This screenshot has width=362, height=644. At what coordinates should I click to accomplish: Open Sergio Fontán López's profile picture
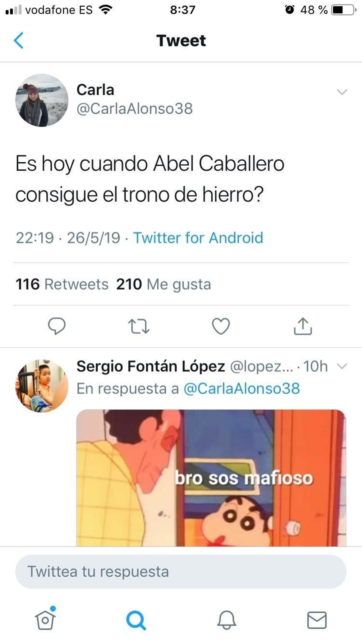[42, 386]
